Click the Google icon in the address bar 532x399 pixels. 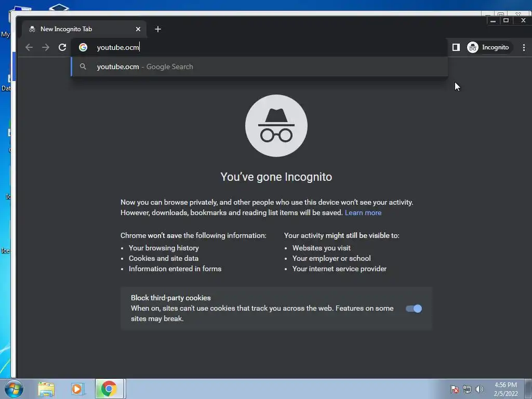83,47
